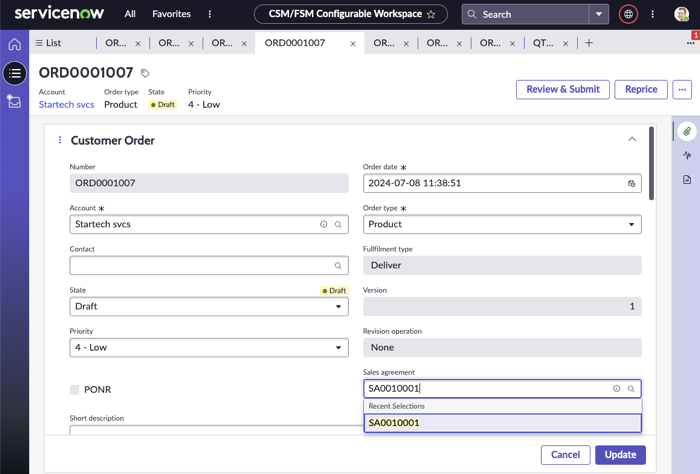Viewport: 700px width, 474px height.
Task: Click the Review & Submit button
Action: point(562,90)
